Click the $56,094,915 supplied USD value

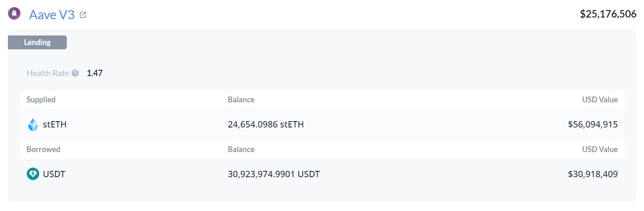pos(593,125)
